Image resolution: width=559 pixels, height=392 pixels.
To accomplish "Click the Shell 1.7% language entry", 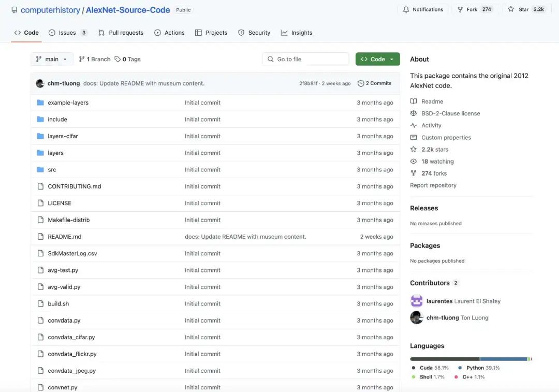I will [428, 377].
